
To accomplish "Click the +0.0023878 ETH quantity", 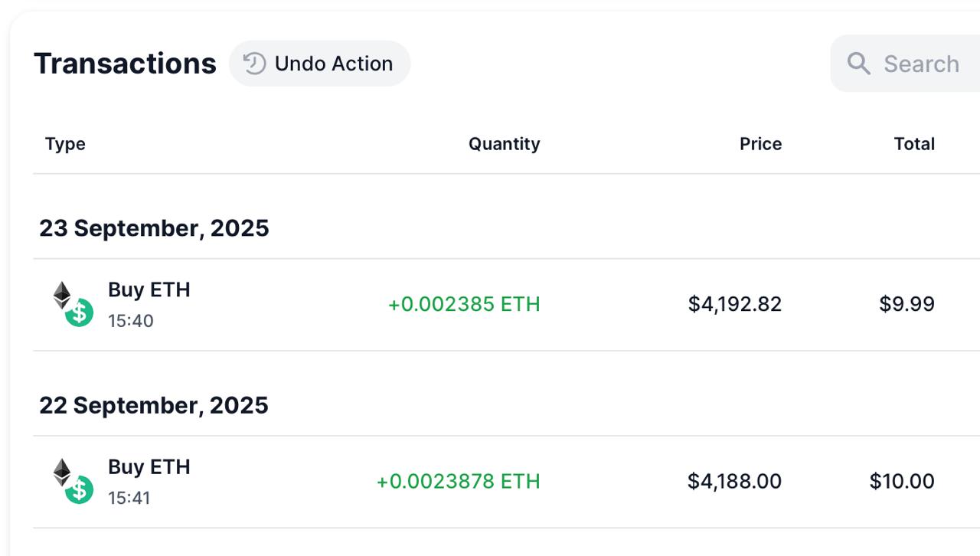I will [x=458, y=481].
